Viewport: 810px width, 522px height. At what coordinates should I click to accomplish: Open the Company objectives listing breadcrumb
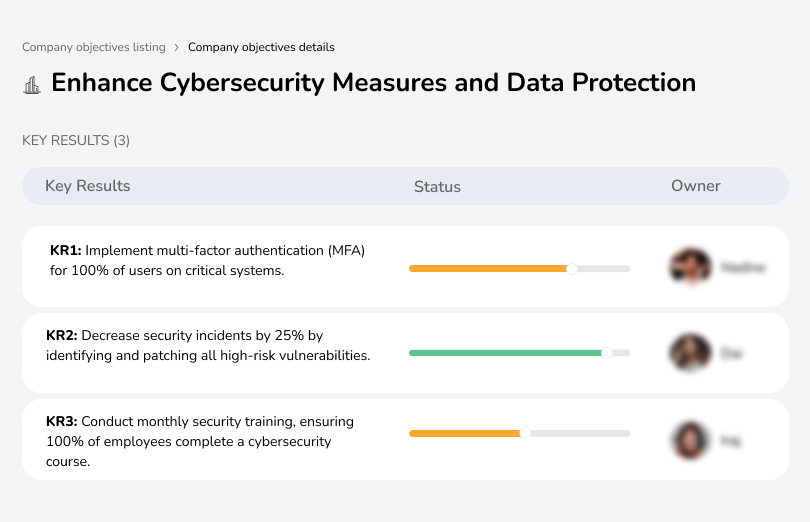tap(94, 47)
